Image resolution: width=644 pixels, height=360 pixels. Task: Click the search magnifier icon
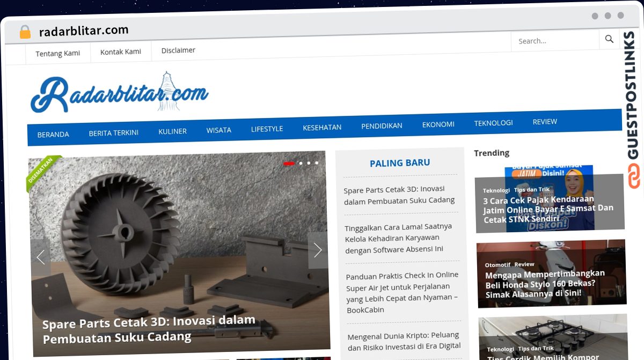609,39
